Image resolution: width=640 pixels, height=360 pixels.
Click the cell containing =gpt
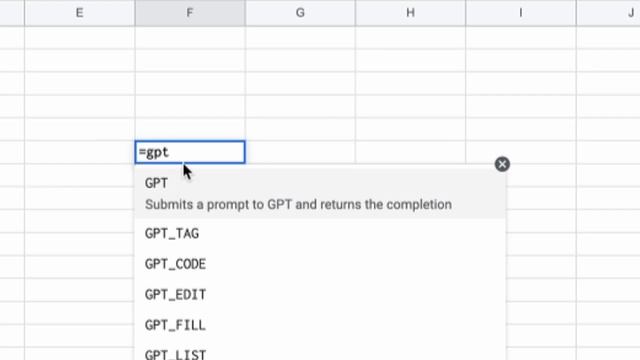[x=190, y=152]
